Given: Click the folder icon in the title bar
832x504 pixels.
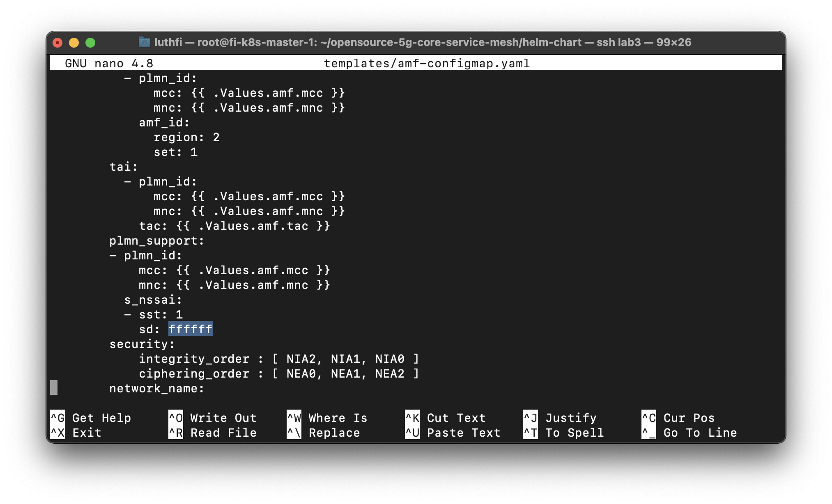Looking at the screenshot, I should (144, 42).
